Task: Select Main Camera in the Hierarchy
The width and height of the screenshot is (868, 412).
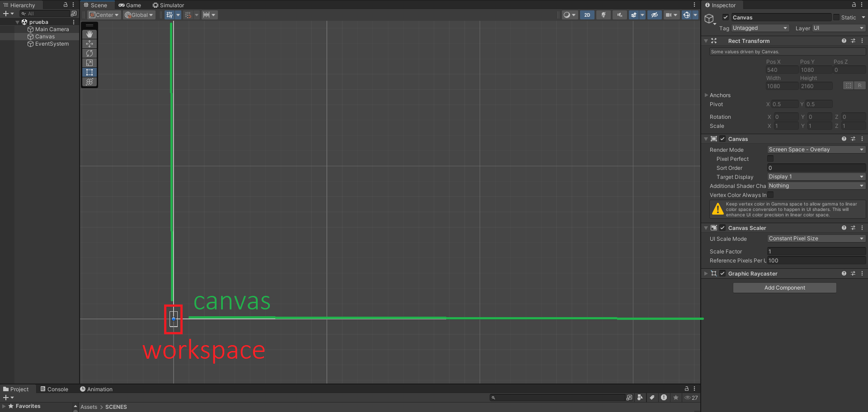Action: pos(51,29)
